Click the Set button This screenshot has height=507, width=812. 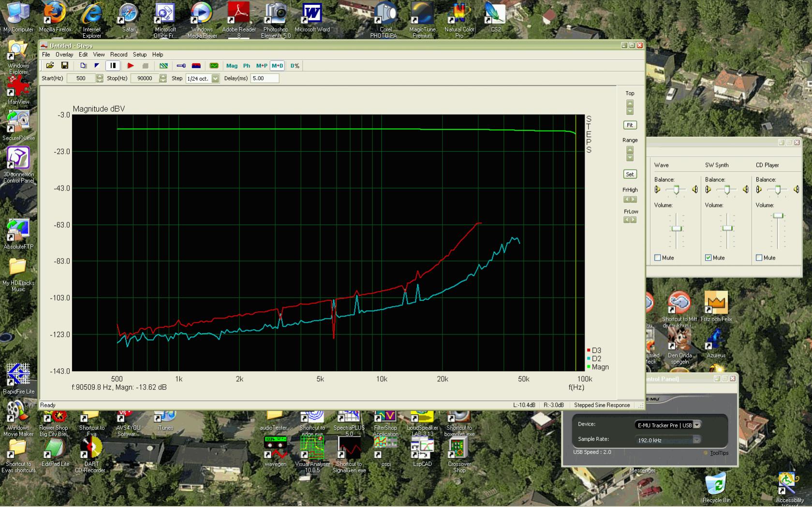(630, 174)
